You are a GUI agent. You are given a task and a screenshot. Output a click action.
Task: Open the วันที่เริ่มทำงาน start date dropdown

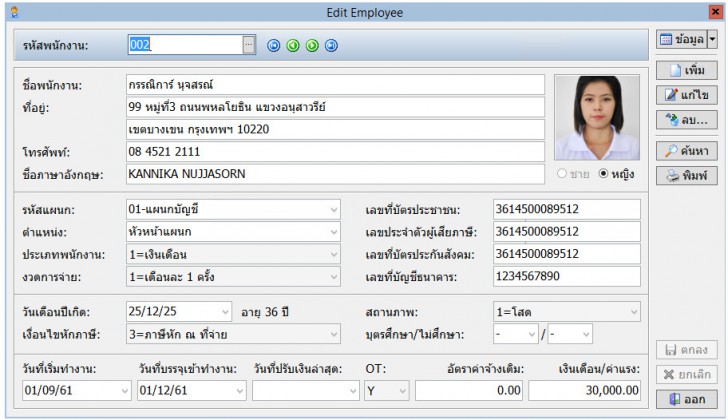[x=124, y=391]
